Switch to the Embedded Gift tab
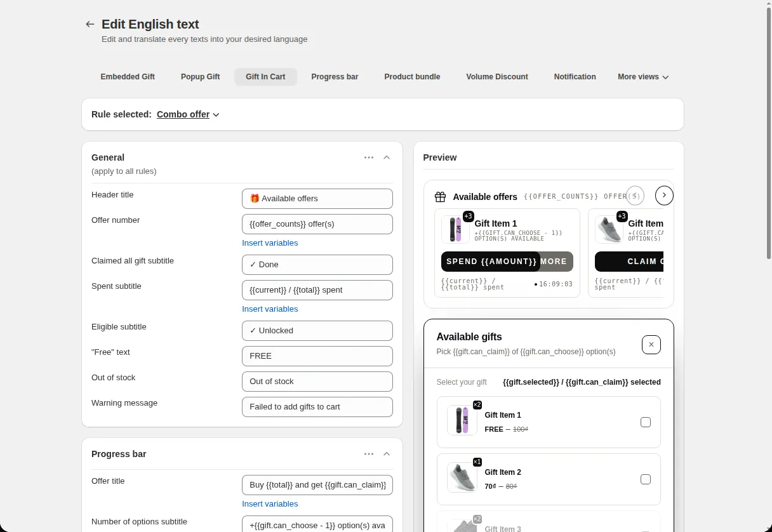772x532 pixels. [x=128, y=77]
